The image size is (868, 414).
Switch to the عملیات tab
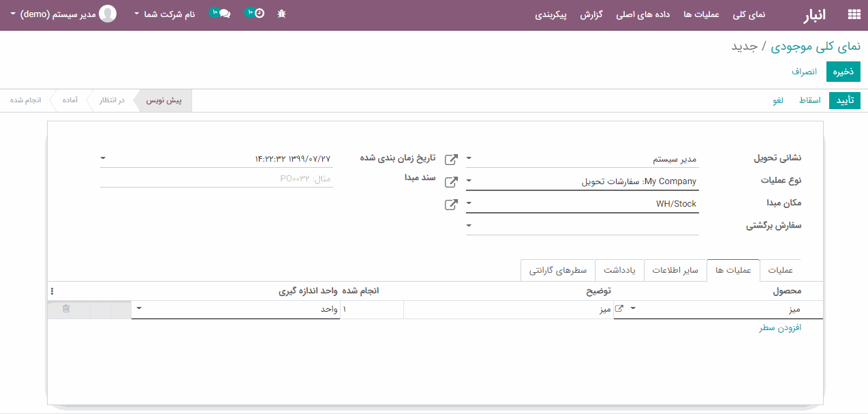(x=781, y=270)
